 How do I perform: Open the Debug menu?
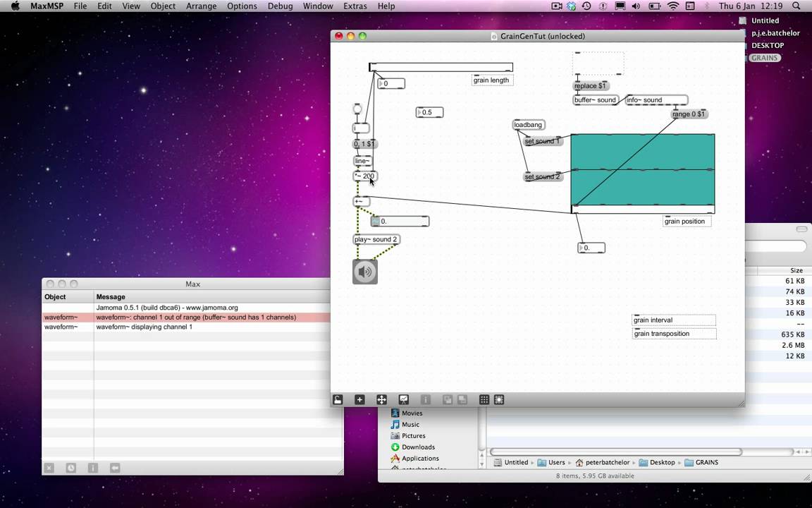(280, 6)
